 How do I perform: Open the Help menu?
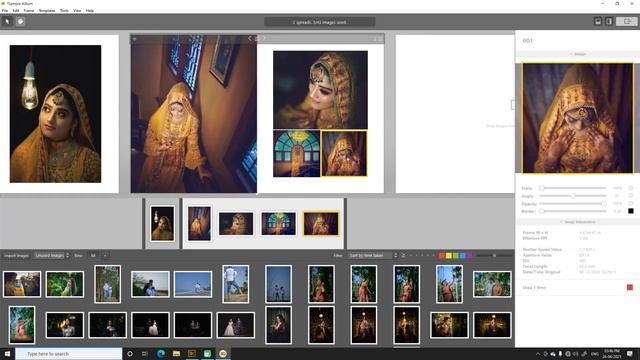click(90, 10)
